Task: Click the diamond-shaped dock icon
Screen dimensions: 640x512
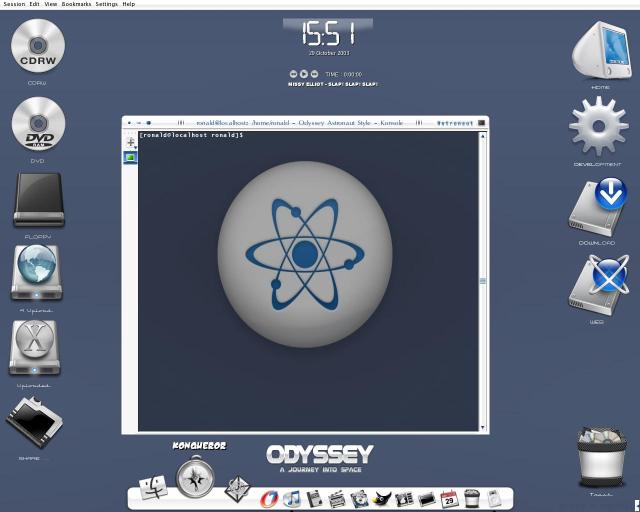Action: coord(238,489)
